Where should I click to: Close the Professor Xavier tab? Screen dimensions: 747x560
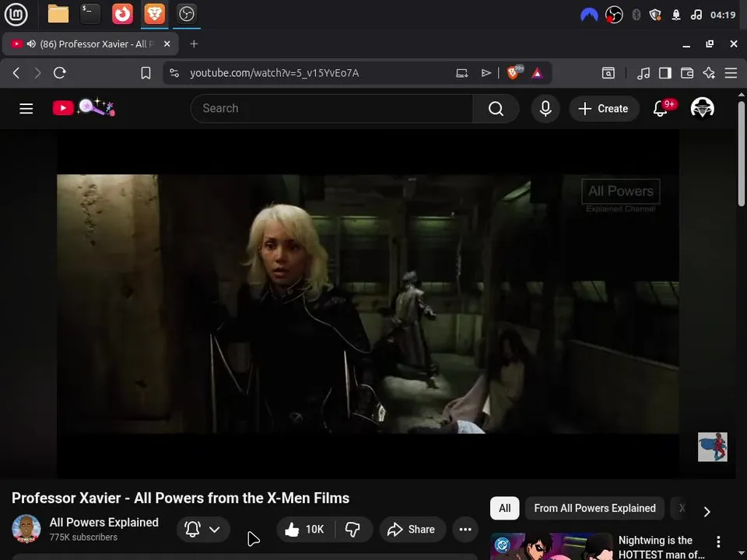click(167, 44)
